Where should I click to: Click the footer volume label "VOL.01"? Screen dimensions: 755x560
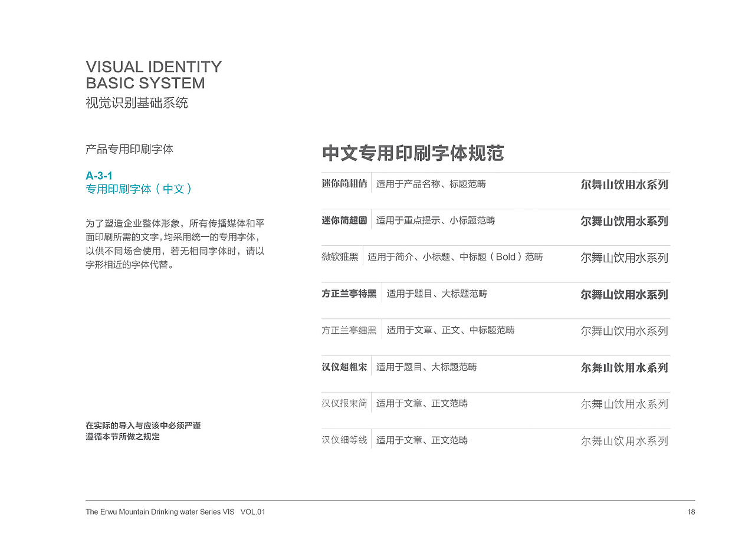pyautogui.click(x=253, y=512)
